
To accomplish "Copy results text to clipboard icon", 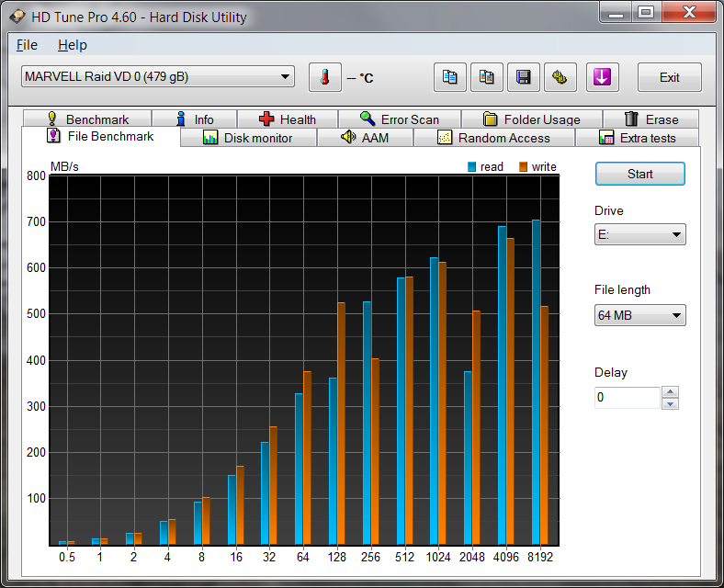I will coord(450,77).
